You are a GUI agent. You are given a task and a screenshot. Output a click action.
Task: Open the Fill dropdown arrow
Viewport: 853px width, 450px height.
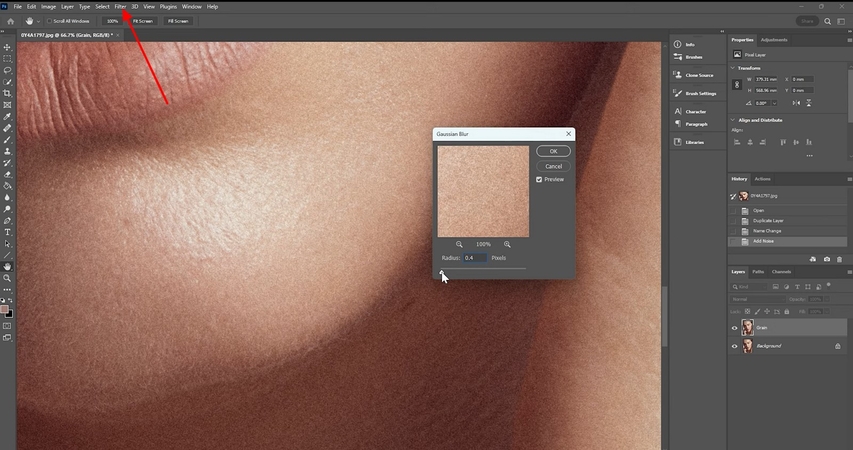827,312
